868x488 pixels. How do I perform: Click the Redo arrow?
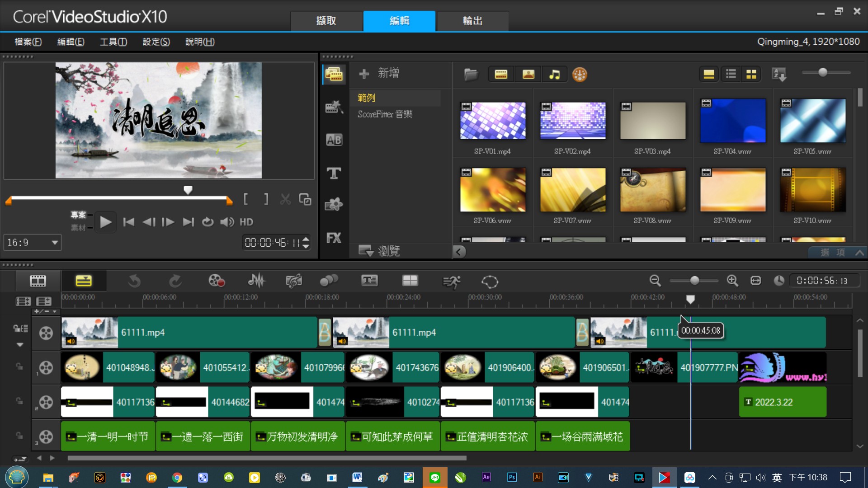pyautogui.click(x=175, y=281)
